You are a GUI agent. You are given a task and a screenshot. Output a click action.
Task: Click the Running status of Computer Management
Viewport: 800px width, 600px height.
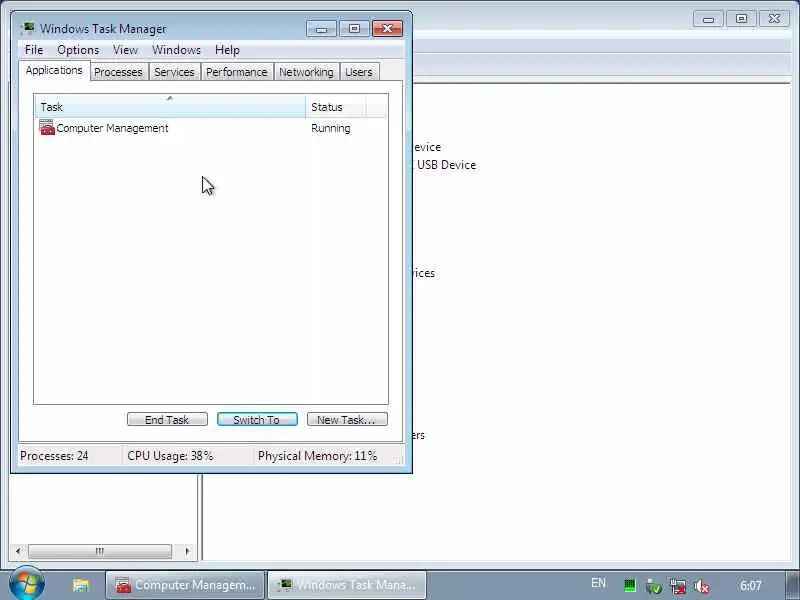(x=331, y=128)
